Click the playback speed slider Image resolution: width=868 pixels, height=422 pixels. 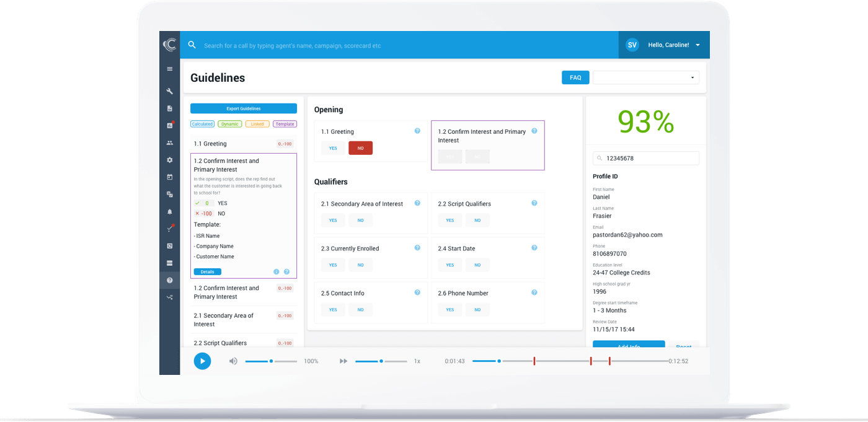pyautogui.click(x=381, y=361)
